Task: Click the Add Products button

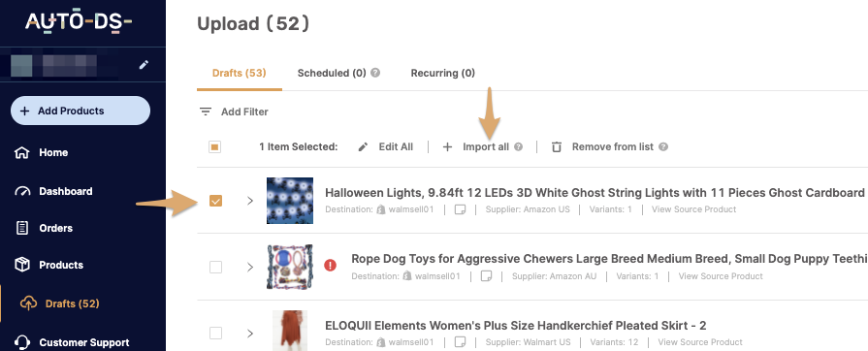Action: (80, 111)
